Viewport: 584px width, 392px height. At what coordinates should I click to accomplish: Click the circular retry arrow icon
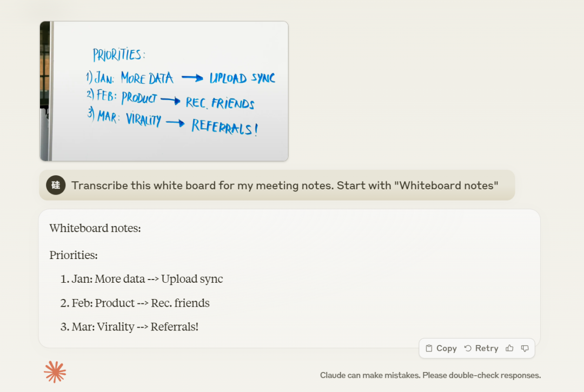click(x=468, y=348)
